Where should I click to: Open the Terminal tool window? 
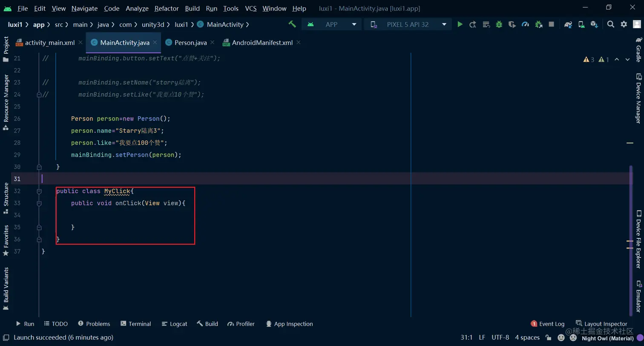tap(135, 324)
